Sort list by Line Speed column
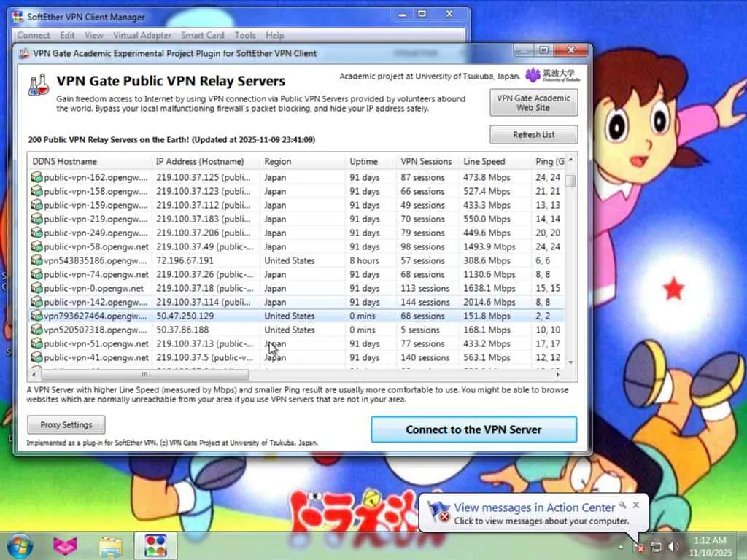The image size is (747, 560). tap(495, 161)
